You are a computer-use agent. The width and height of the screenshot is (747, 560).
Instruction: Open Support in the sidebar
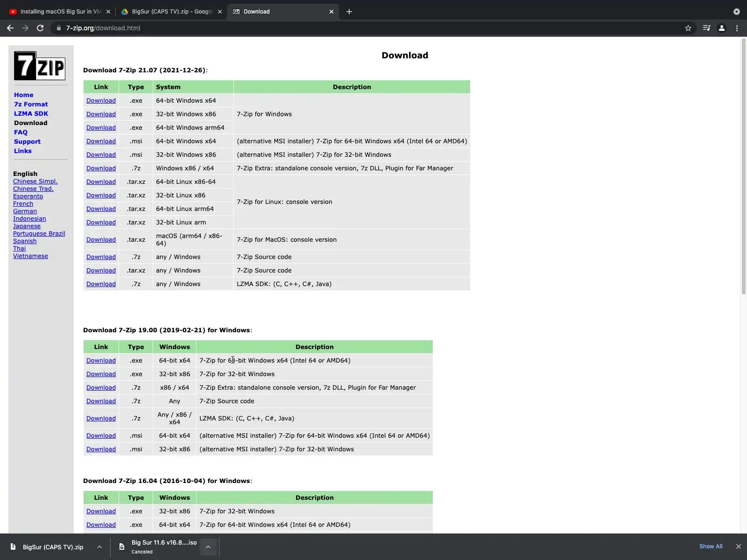pyautogui.click(x=27, y=141)
